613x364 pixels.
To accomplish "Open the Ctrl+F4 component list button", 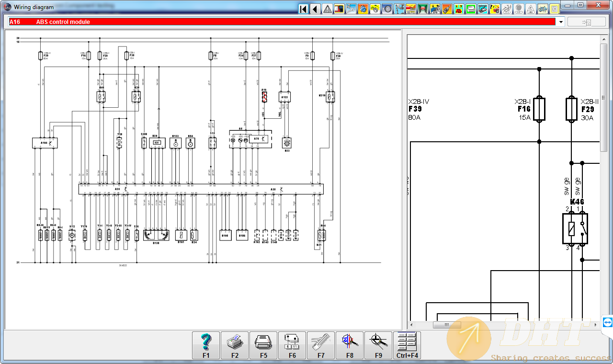I will point(407,345).
